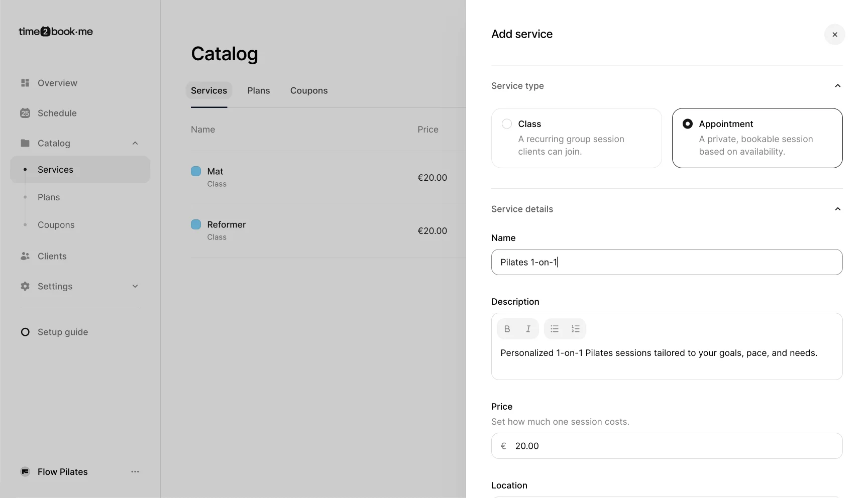Close the Add service panel

click(x=835, y=35)
